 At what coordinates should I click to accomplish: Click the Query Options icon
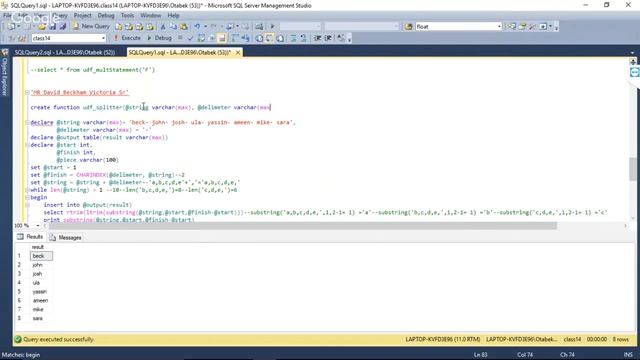(211, 38)
